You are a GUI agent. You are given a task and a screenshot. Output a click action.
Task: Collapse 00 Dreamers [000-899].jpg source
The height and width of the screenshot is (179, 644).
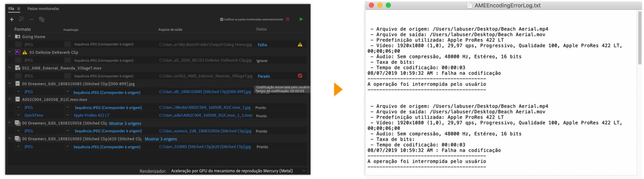pyautogui.click(x=10, y=83)
